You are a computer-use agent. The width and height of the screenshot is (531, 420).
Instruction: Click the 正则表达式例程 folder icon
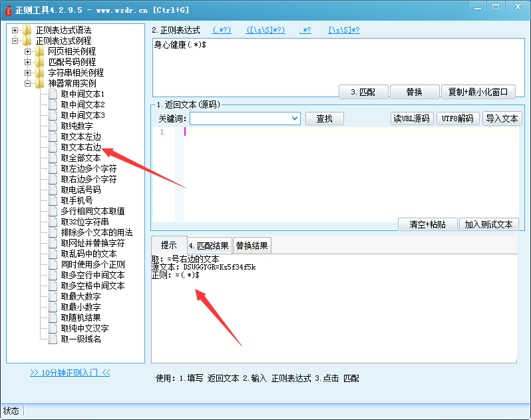(27, 41)
